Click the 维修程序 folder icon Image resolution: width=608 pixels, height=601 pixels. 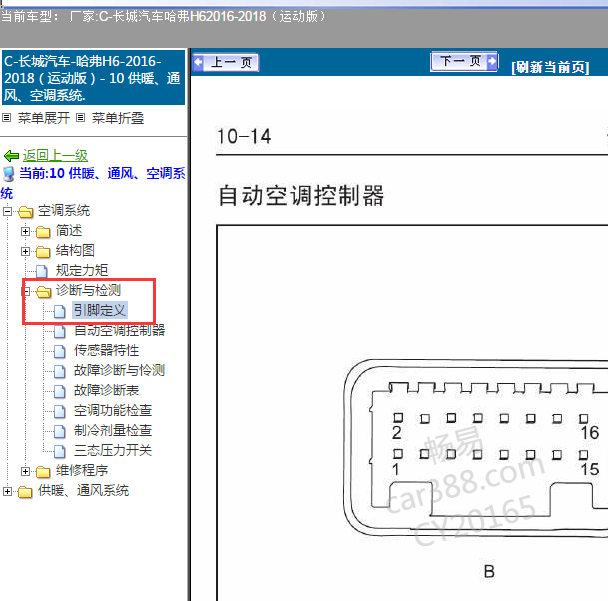pos(43,471)
